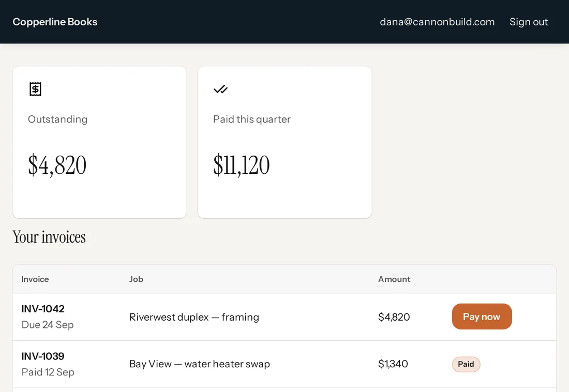Click the Your invoices heading

[49, 237]
